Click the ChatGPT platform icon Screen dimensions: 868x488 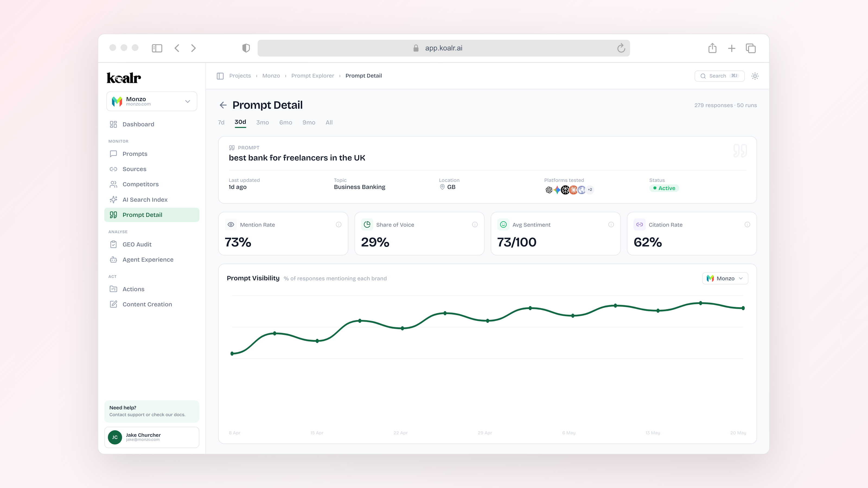coord(549,190)
